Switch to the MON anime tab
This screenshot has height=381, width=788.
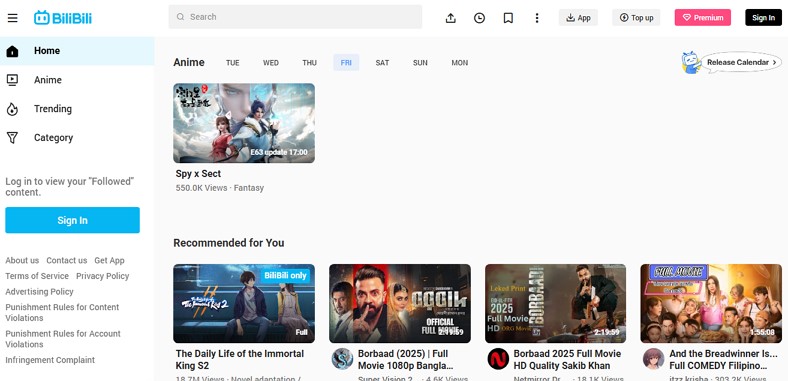(x=460, y=63)
